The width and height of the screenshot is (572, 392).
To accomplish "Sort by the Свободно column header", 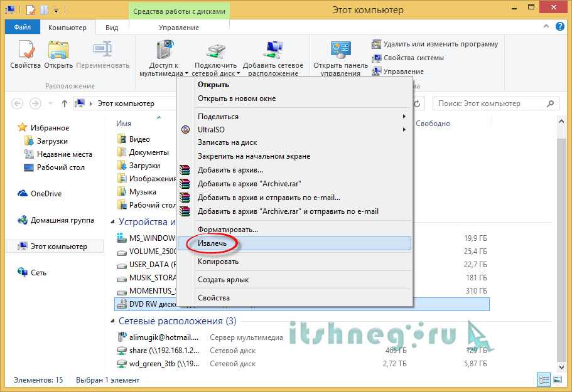I will pyautogui.click(x=433, y=124).
